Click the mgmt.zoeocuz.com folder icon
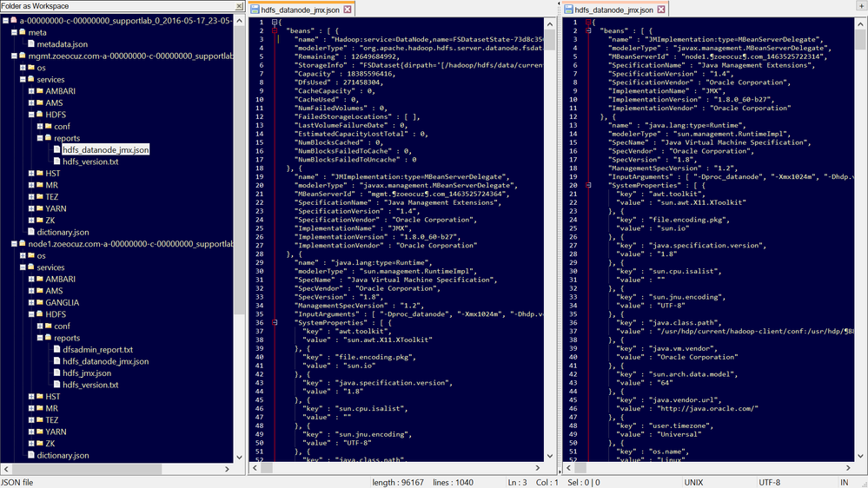Viewport: 868px width, 488px height. [23, 56]
